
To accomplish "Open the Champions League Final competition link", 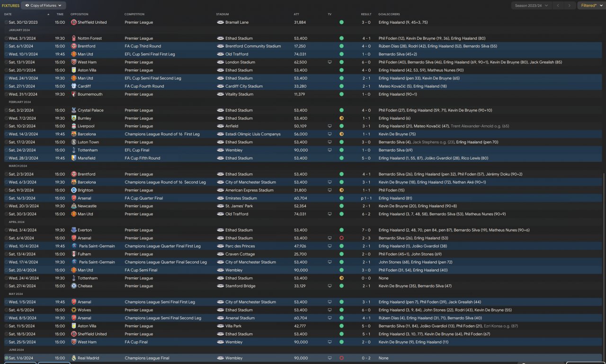I will click(x=147, y=358).
